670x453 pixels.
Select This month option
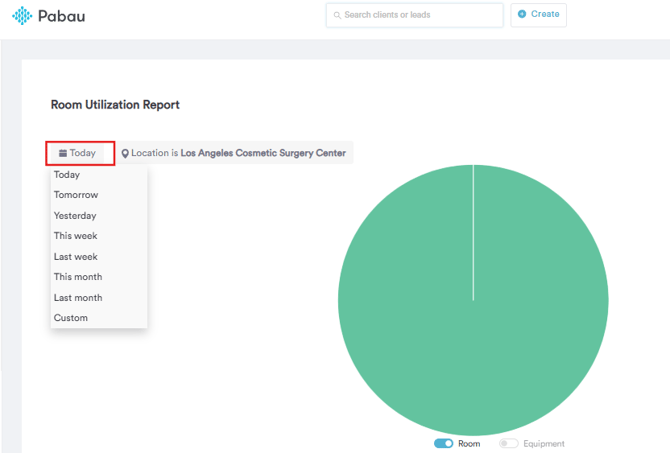(x=78, y=277)
